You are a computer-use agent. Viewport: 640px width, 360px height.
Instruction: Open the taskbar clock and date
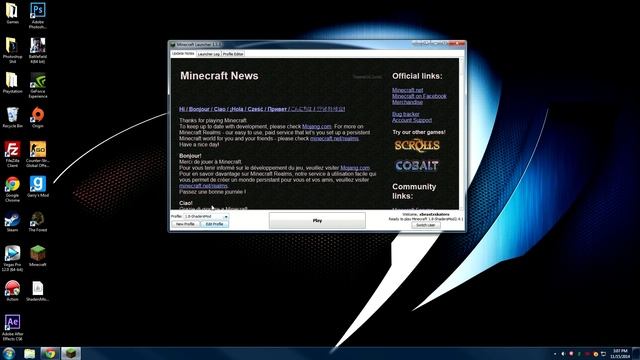pos(620,353)
